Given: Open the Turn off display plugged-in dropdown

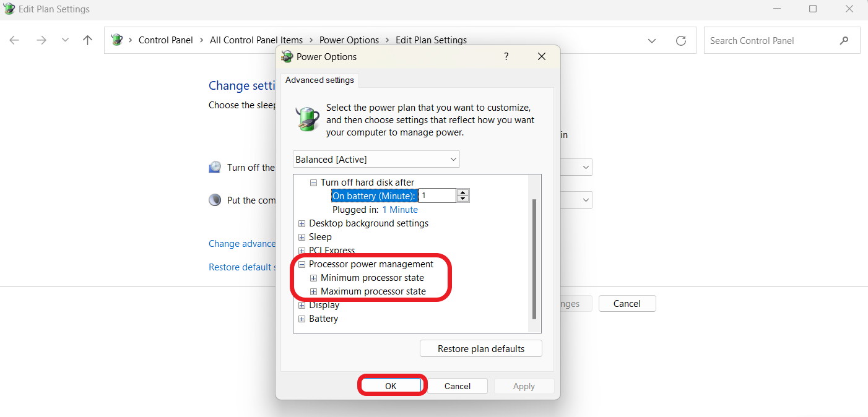Looking at the screenshot, I should point(576,168).
